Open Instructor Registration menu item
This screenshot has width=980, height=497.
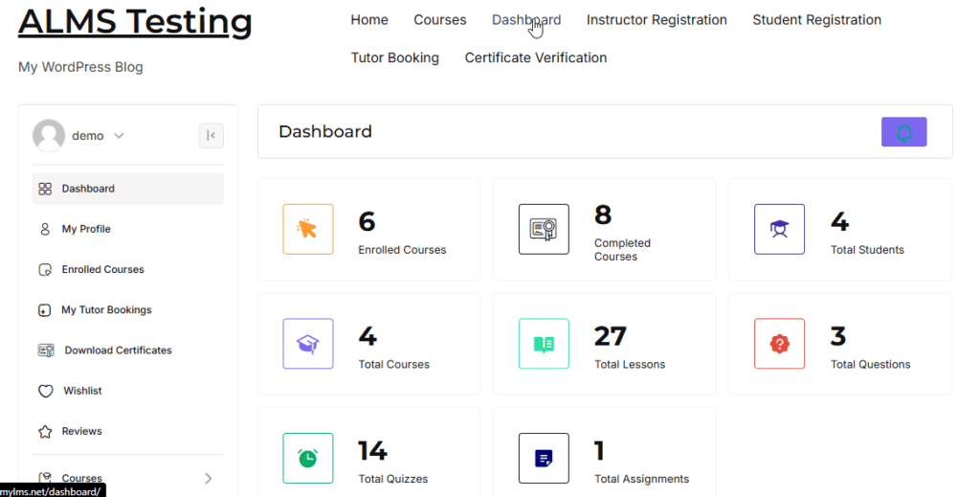point(657,20)
